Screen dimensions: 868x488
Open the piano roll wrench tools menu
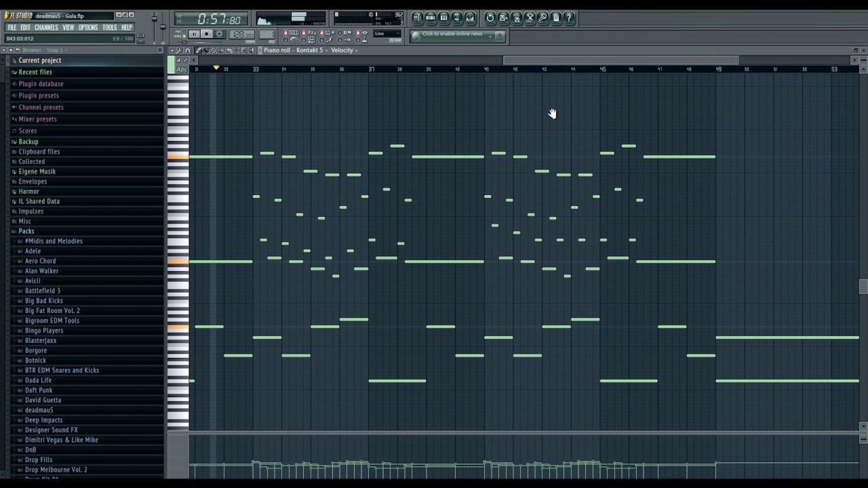coord(180,50)
